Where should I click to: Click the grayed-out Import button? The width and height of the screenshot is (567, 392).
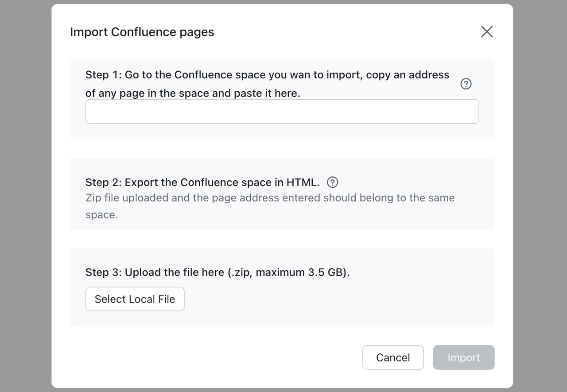point(463,357)
